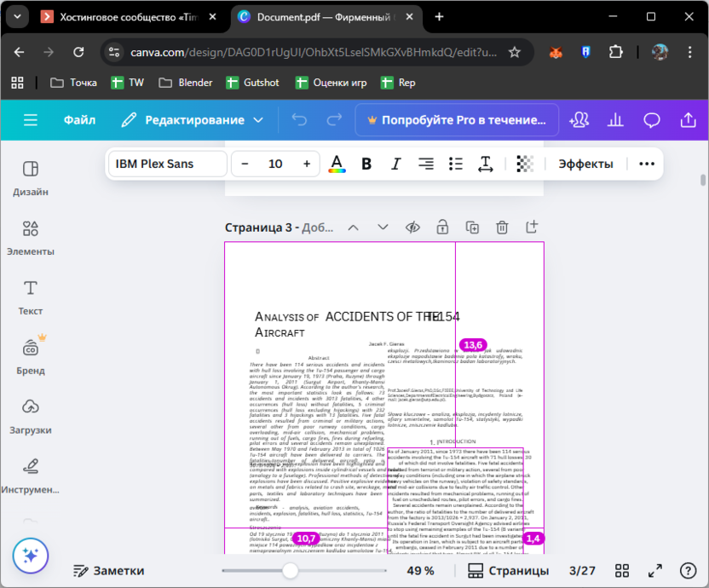Duplicate page 3 using the copy icon
The height and width of the screenshot is (588, 709).
click(x=471, y=227)
